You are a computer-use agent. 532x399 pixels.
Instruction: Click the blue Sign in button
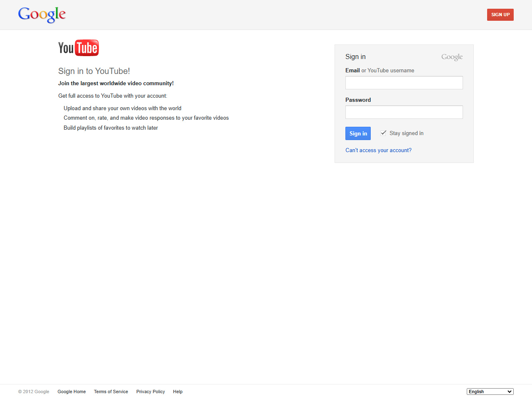click(358, 133)
